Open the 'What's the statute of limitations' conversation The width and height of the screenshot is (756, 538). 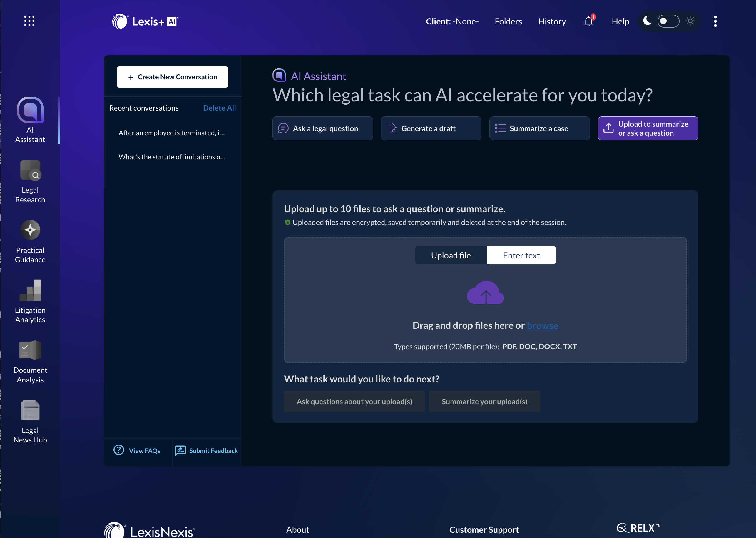[x=172, y=157]
